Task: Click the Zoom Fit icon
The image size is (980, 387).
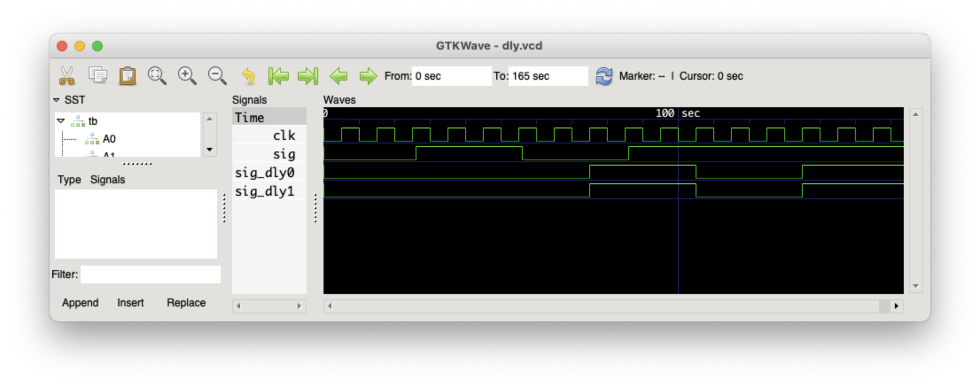Action: [157, 76]
